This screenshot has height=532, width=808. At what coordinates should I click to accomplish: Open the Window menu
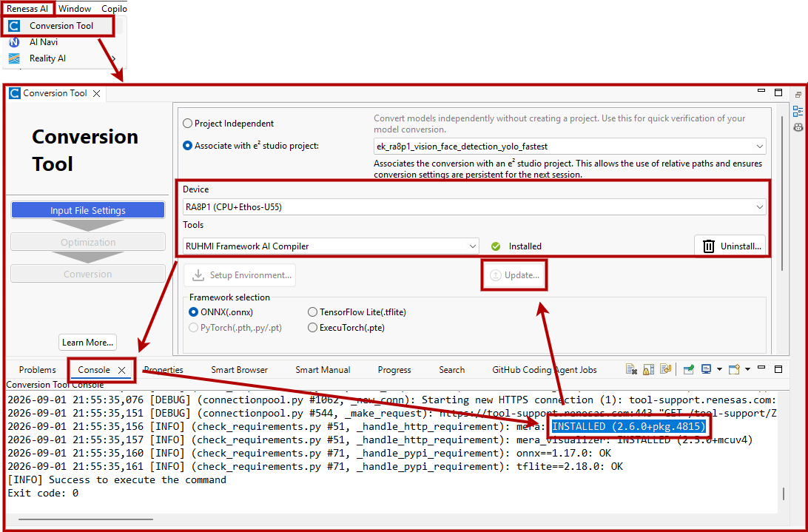(75, 9)
